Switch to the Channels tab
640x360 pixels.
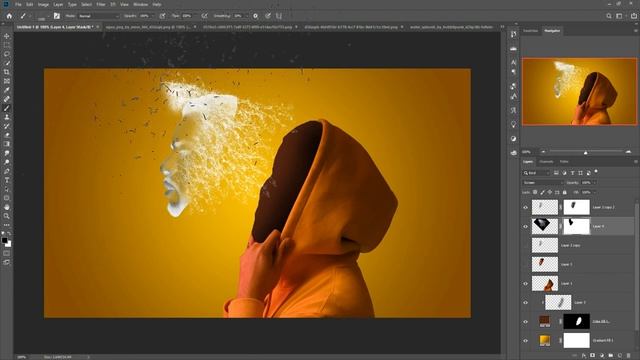pyautogui.click(x=546, y=162)
